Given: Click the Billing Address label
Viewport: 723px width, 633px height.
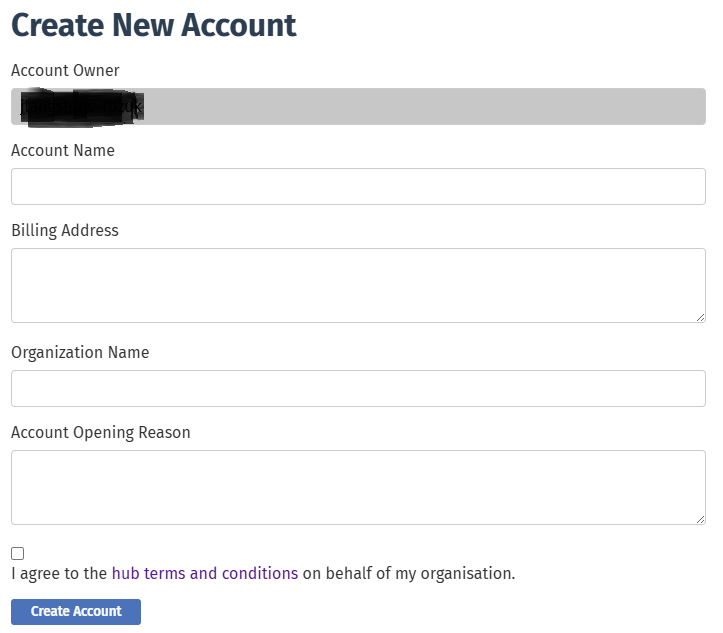Looking at the screenshot, I should (65, 231).
